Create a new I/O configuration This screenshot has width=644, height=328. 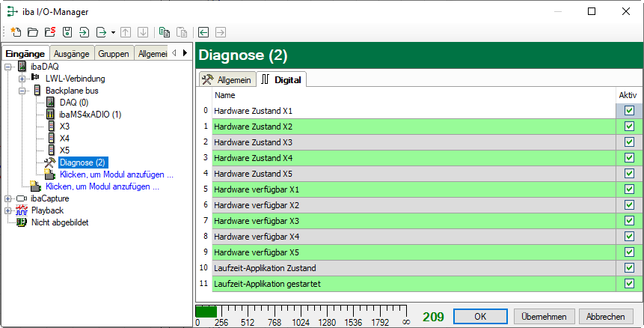click(x=16, y=32)
